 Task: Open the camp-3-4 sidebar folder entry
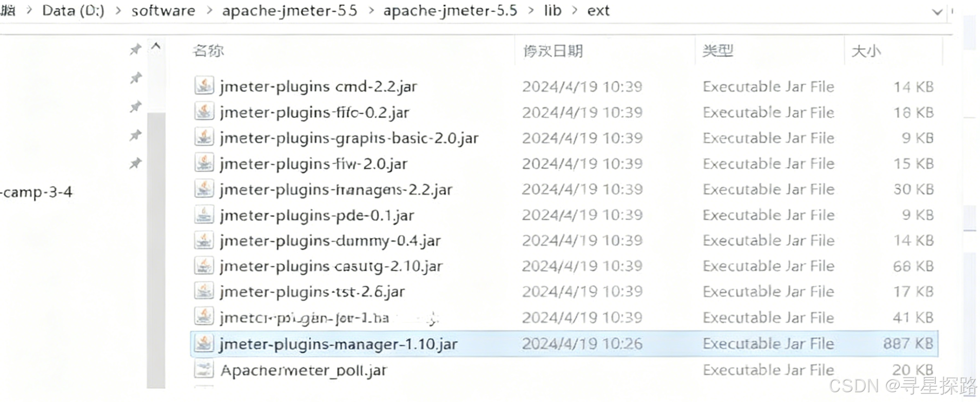pos(37,192)
